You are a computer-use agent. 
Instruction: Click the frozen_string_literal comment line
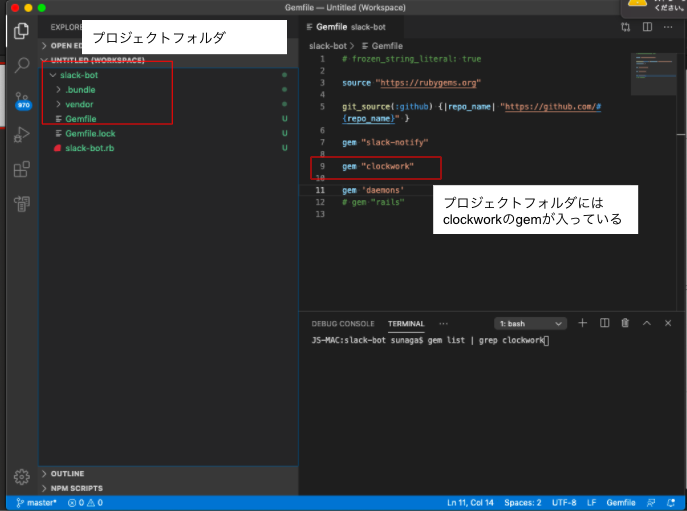coord(411,59)
